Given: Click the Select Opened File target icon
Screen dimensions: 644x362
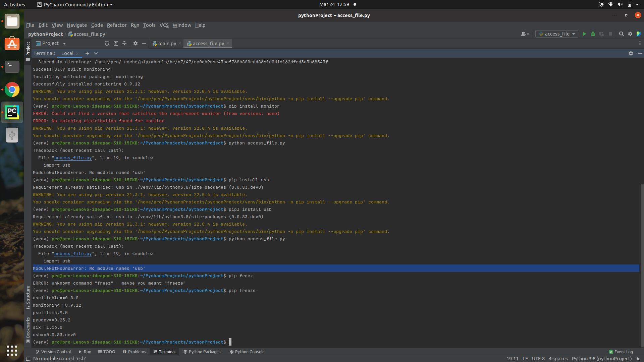Looking at the screenshot, I should tap(107, 43).
